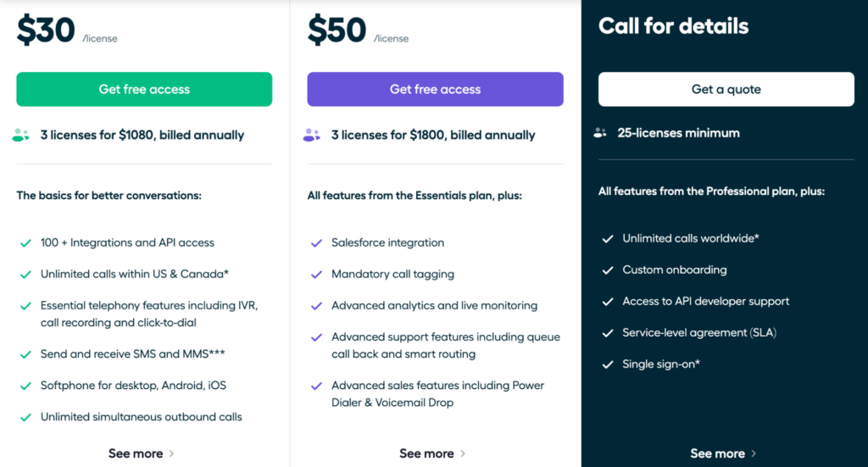
Task: Click the checkmark next to Unlimited simultaneous outbound calls
Action: pyautogui.click(x=25, y=417)
